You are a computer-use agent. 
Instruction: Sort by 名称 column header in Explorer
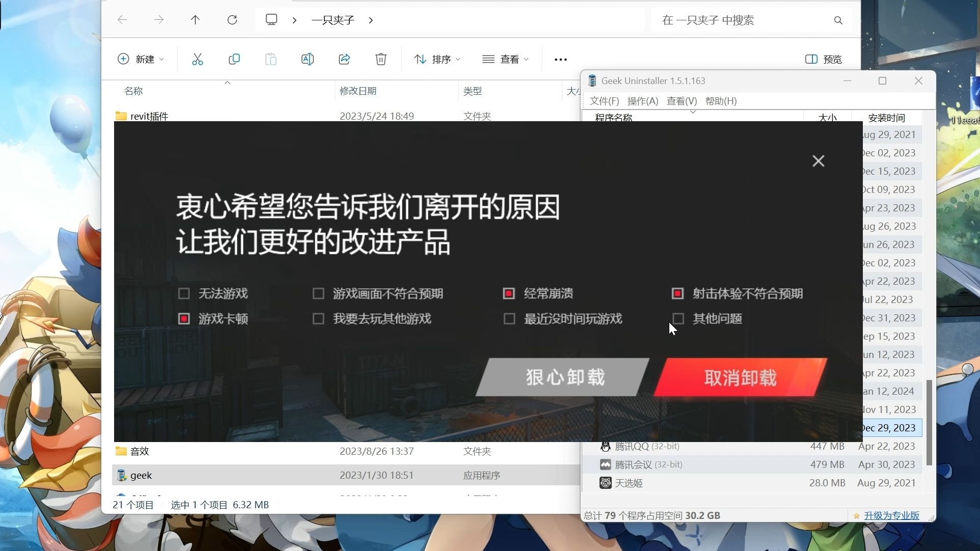point(133,91)
